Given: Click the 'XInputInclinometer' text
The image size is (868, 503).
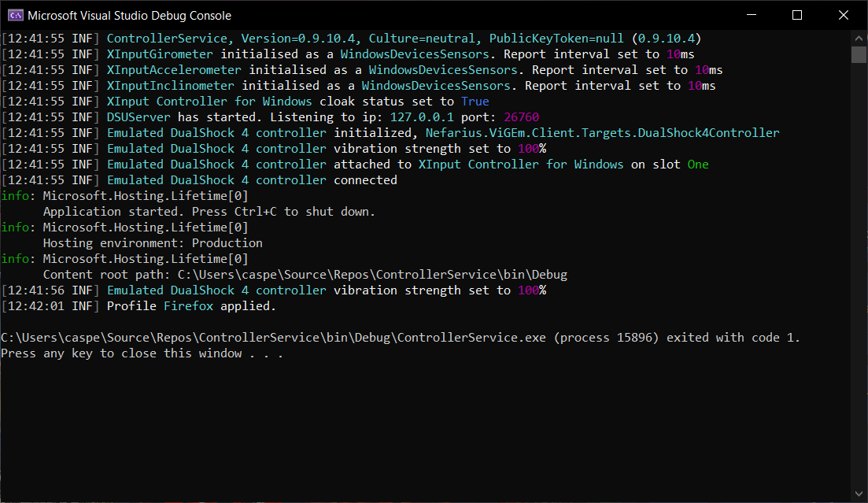Looking at the screenshot, I should pos(171,86).
